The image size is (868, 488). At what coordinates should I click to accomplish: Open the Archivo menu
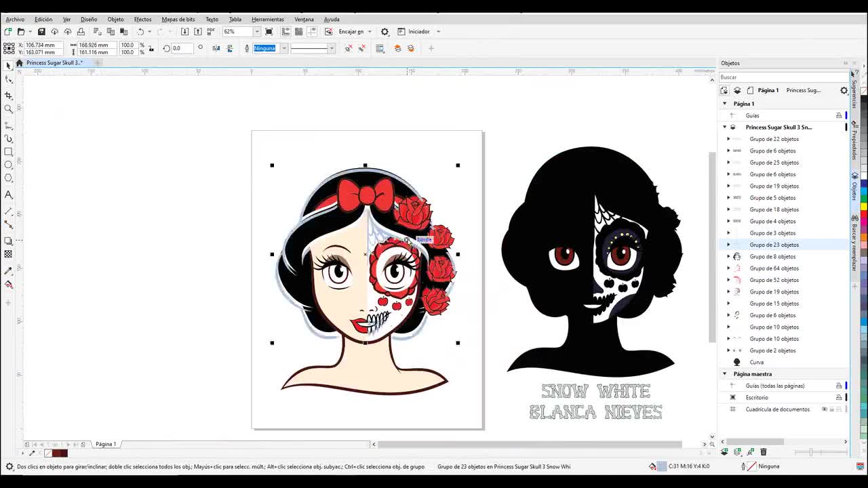tap(15, 19)
